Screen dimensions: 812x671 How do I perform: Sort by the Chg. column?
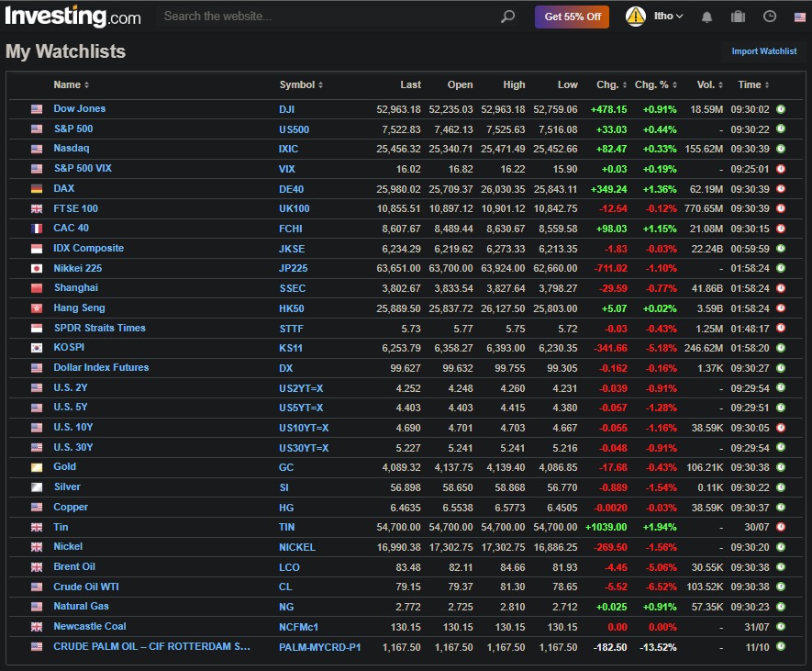click(612, 85)
